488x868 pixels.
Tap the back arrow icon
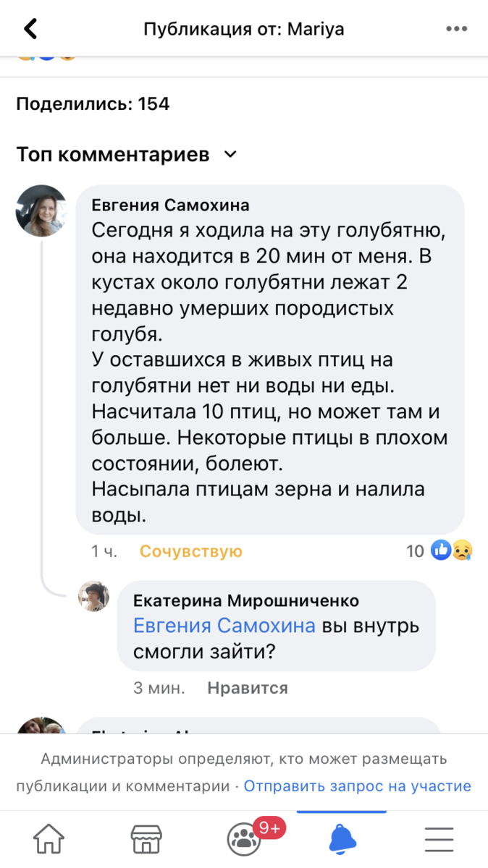tap(30, 29)
